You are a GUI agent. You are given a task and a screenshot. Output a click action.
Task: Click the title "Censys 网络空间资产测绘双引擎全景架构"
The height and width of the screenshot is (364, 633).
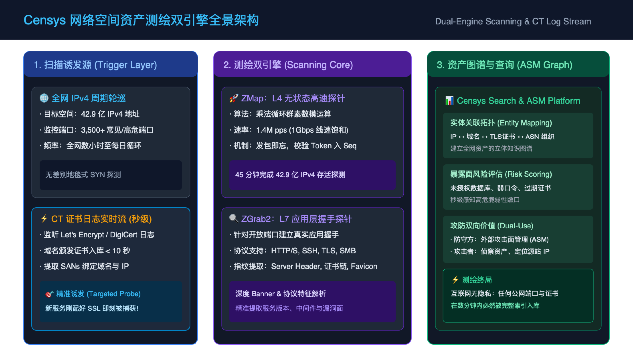(x=141, y=20)
